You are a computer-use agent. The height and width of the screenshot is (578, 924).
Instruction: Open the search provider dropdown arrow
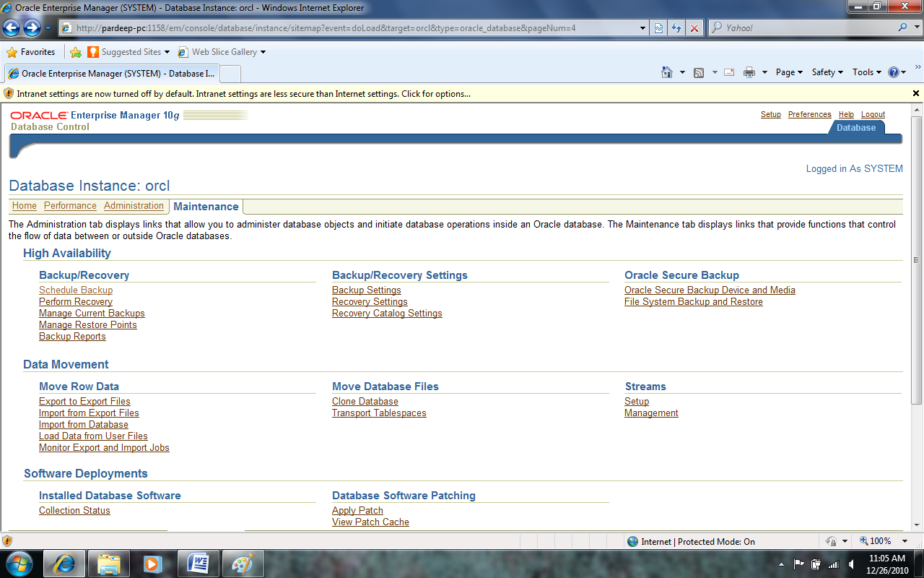click(917, 27)
